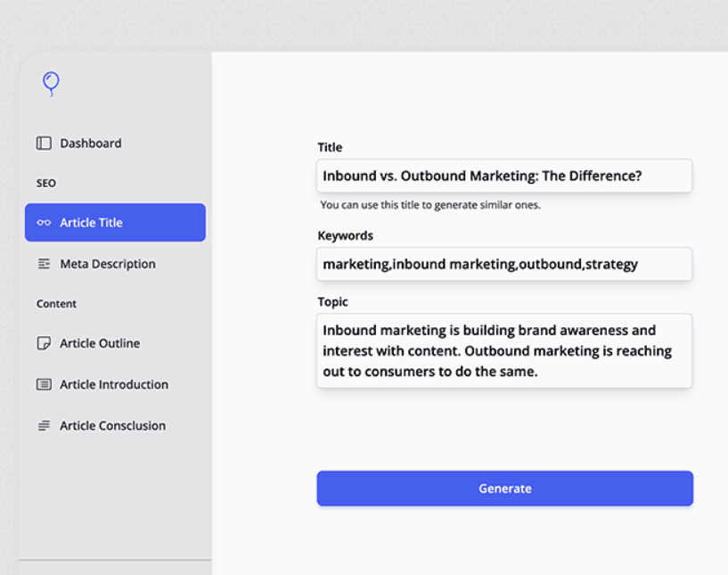Open the Dashboard menu item
The width and height of the screenshot is (728, 575).
click(91, 144)
